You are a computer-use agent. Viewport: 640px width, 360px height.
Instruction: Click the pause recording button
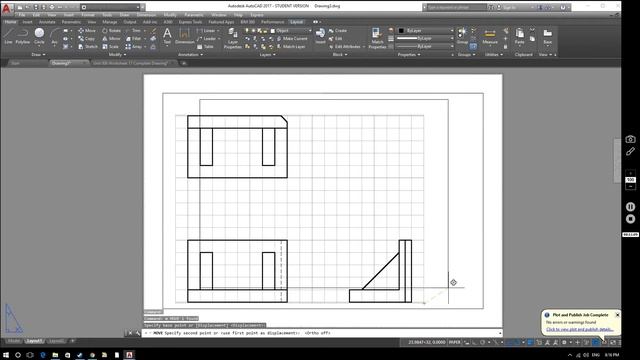click(630, 207)
